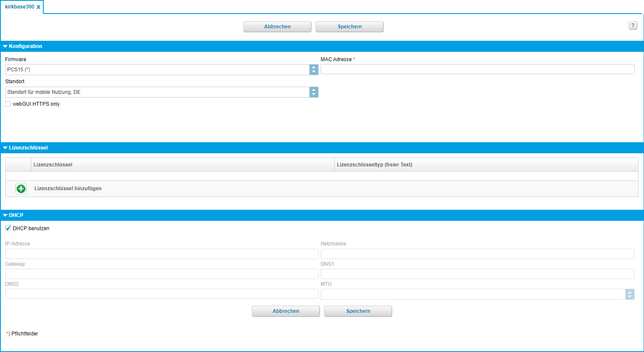The width and height of the screenshot is (644, 352).
Task: Collapse the DHCP section
Action: [5, 215]
